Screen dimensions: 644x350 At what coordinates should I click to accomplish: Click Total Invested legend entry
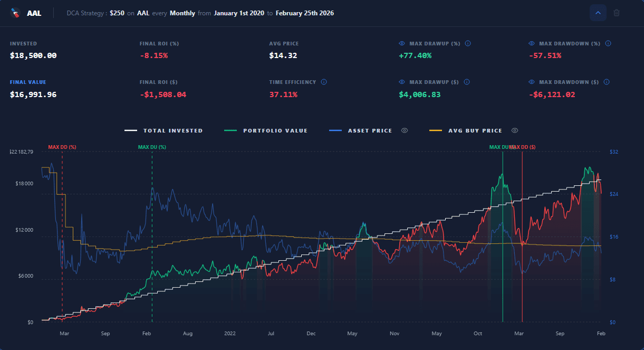[164, 131]
